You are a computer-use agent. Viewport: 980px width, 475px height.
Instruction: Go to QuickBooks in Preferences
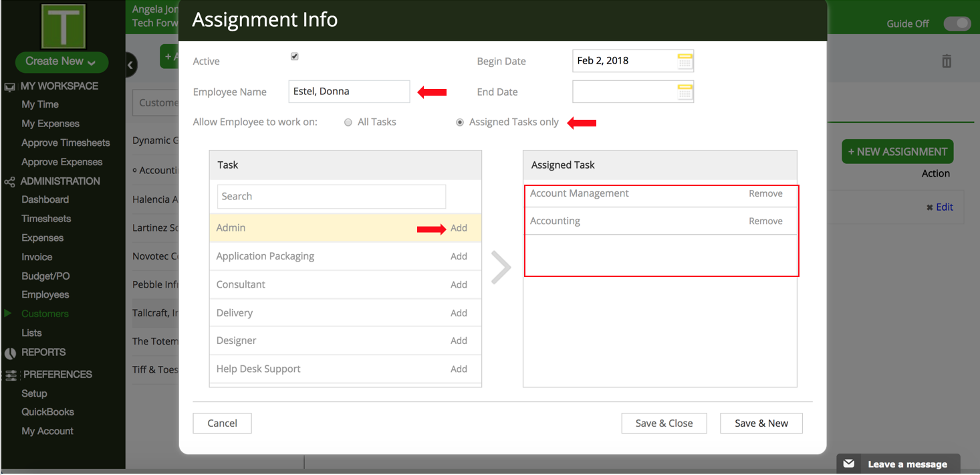pos(47,412)
